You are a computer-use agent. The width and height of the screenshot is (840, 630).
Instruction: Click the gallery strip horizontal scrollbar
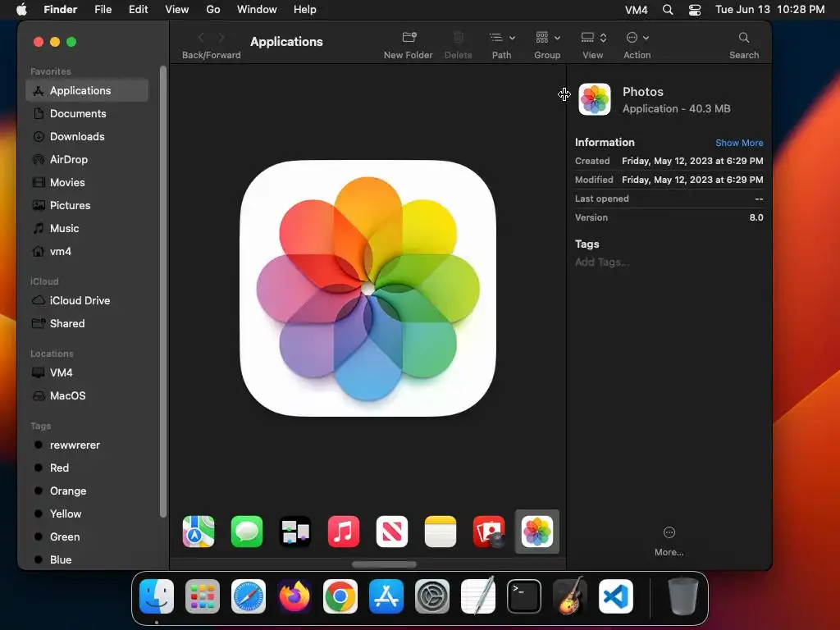pyautogui.click(x=384, y=564)
